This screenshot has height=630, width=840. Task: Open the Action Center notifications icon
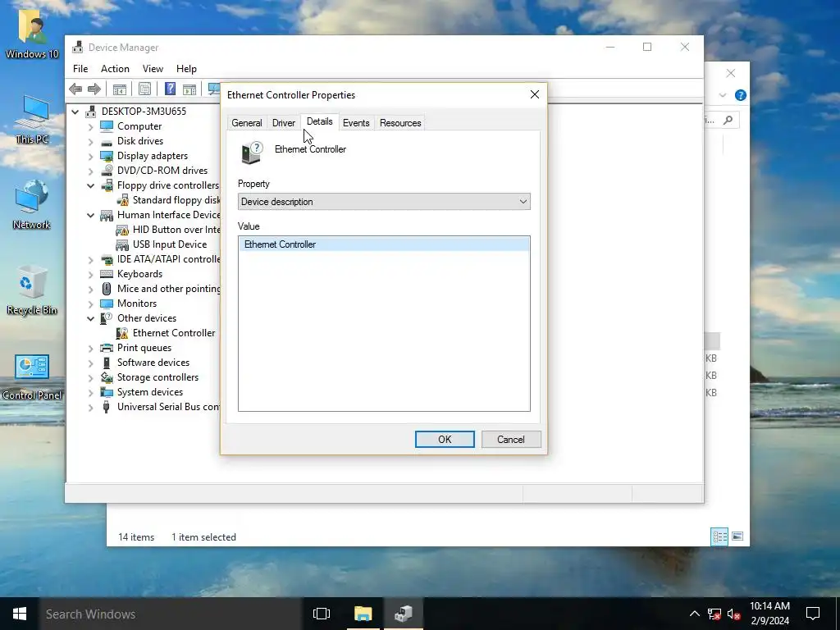(813, 614)
